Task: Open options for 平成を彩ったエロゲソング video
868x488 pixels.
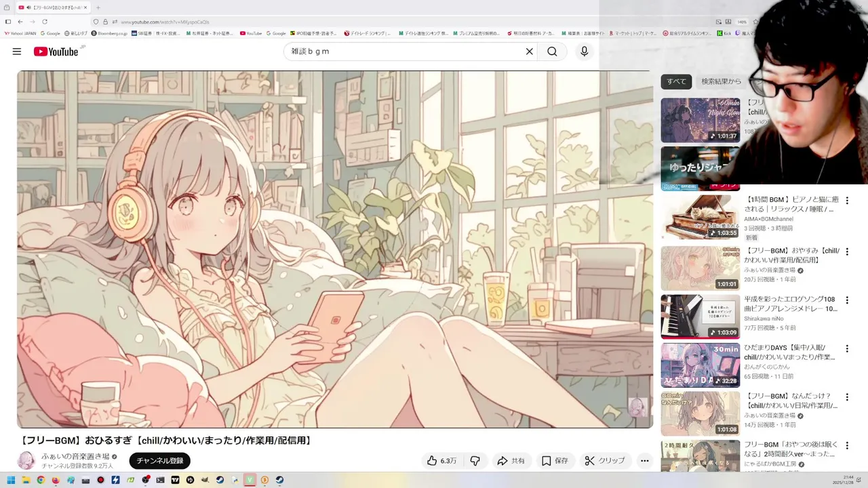Action: point(847,300)
